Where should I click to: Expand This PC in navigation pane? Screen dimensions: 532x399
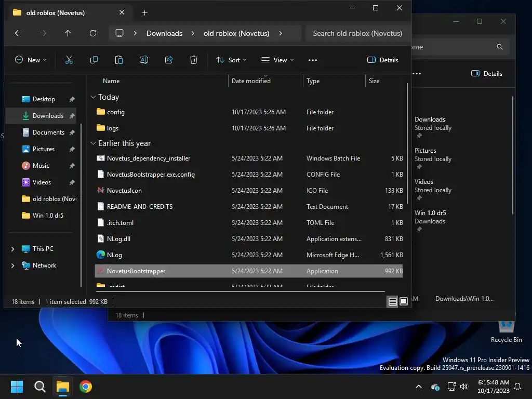pos(13,249)
